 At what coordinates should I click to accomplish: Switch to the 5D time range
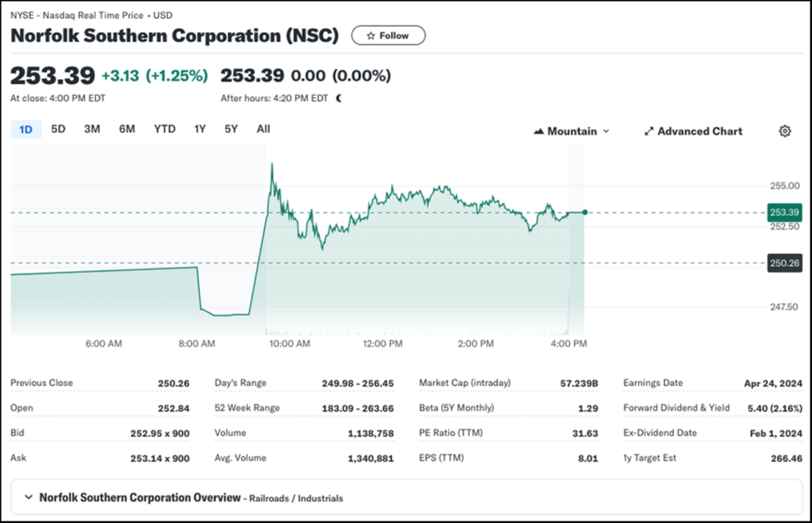tap(58, 129)
